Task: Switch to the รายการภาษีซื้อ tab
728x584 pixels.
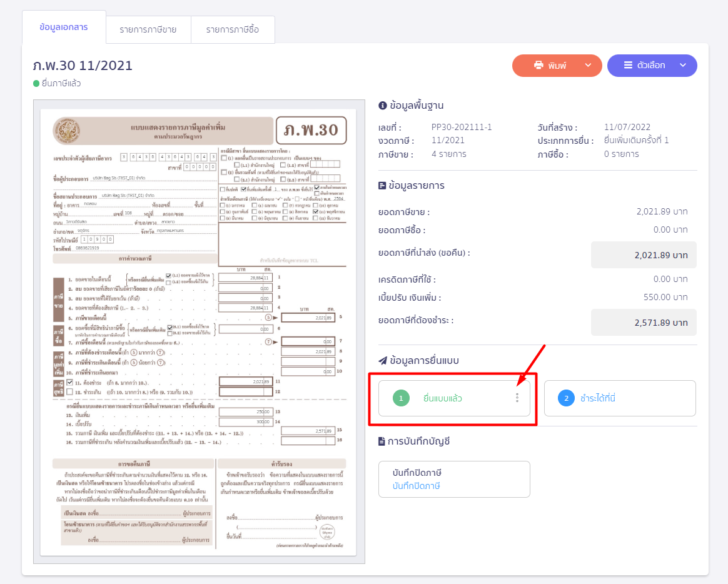Action: [232, 29]
